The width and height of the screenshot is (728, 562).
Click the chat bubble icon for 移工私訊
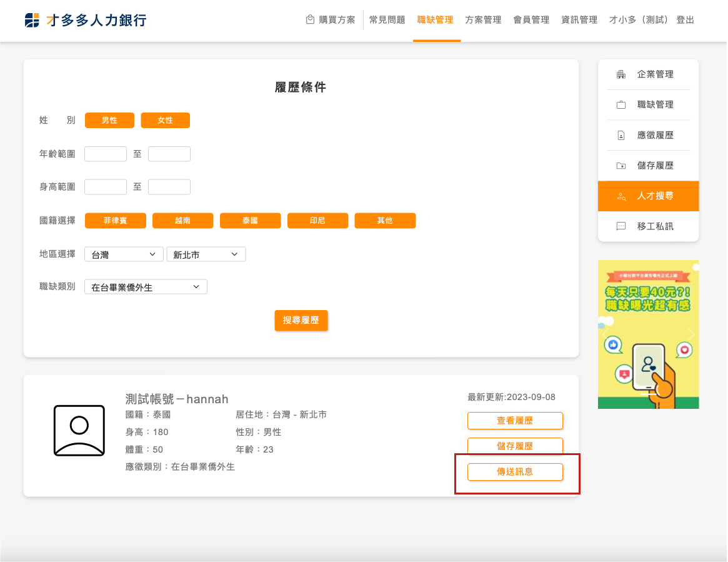tap(621, 226)
